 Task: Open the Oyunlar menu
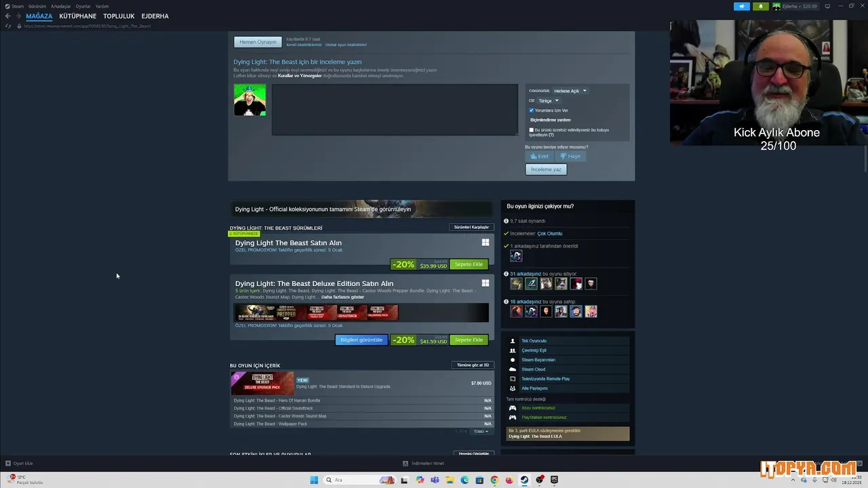83,6
